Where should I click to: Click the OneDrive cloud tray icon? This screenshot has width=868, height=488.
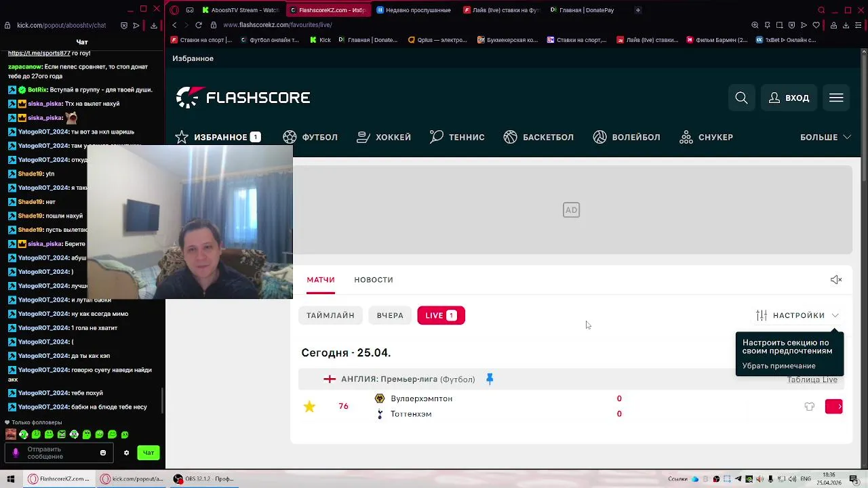pos(694,479)
